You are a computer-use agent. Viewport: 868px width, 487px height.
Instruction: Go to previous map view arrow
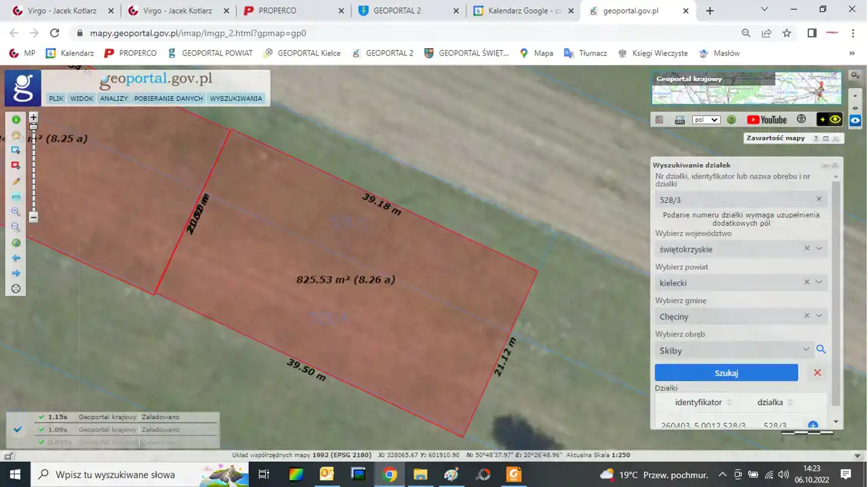point(16,258)
